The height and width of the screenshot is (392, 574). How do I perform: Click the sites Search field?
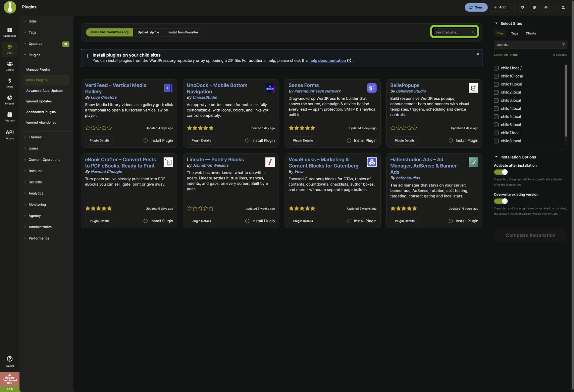pos(530,45)
